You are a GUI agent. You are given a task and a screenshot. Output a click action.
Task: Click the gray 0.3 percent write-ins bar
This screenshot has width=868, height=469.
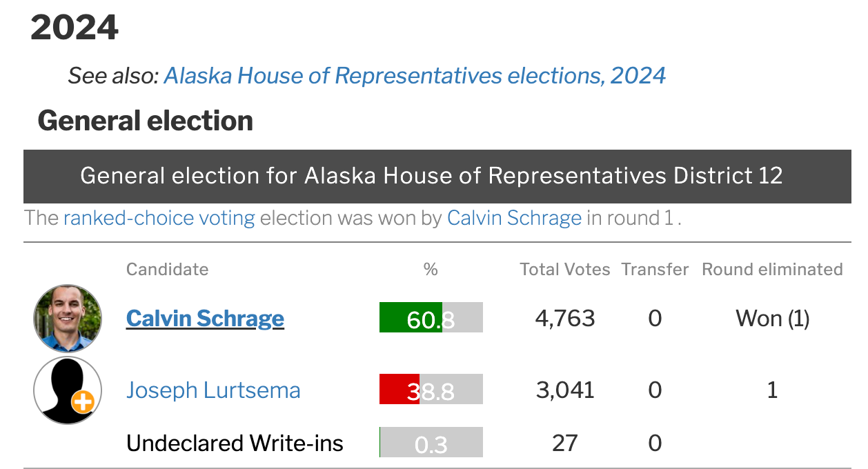coord(431,442)
